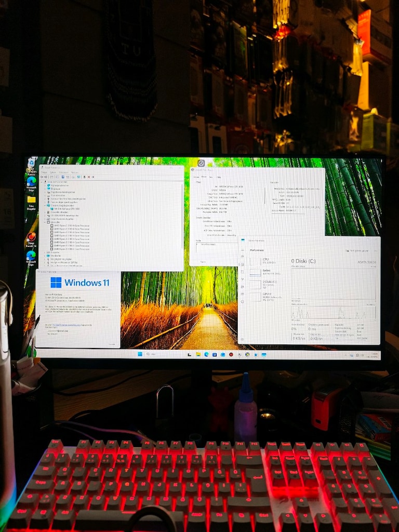Open Microsoft Edge shortcut below Driver Booster icon
Screen dimensions: 399x532
31,258
